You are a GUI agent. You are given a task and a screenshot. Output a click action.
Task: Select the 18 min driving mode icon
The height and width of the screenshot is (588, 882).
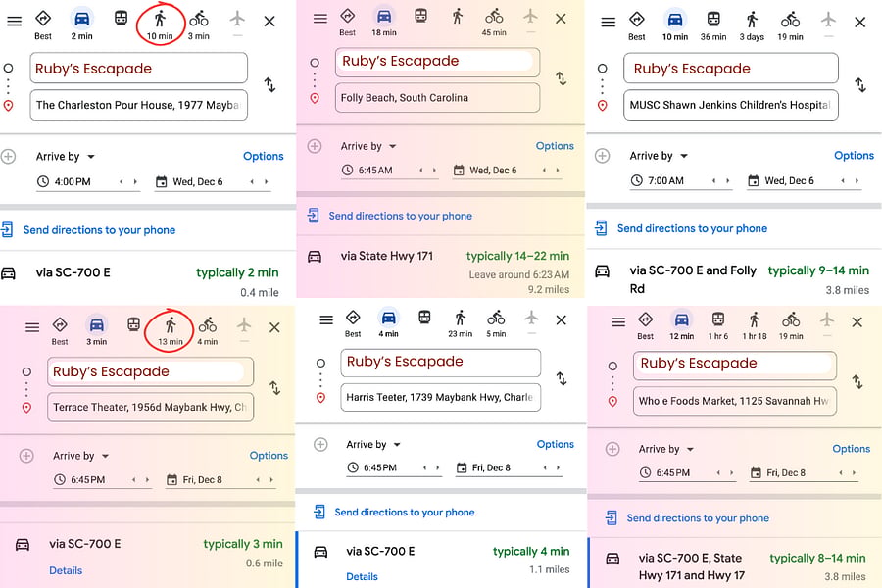[383, 16]
